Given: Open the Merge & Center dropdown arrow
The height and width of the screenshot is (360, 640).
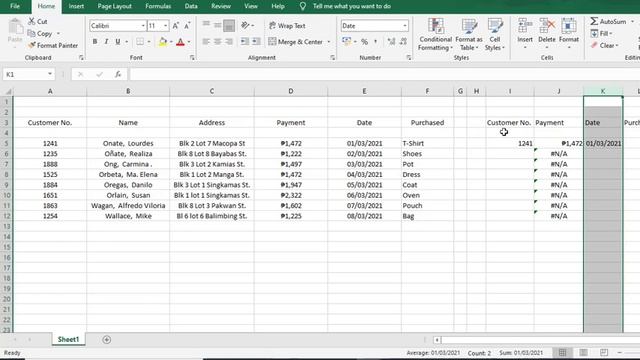Looking at the screenshot, I should pyautogui.click(x=329, y=42).
